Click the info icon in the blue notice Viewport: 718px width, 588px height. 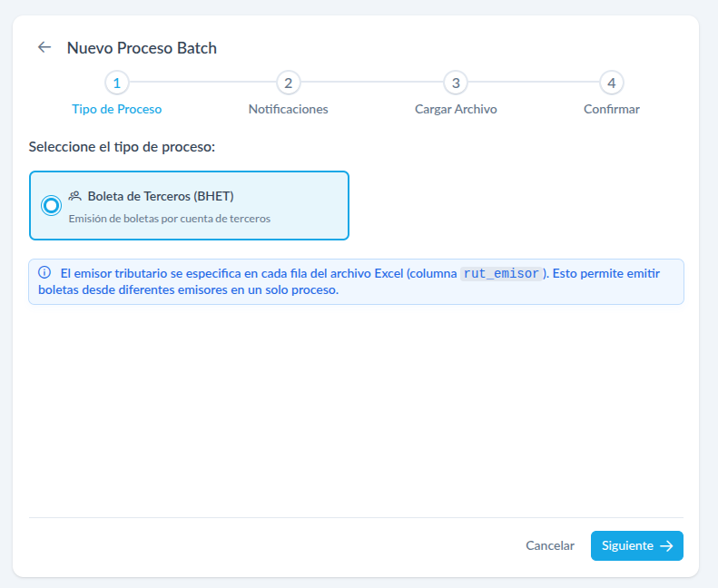44,273
